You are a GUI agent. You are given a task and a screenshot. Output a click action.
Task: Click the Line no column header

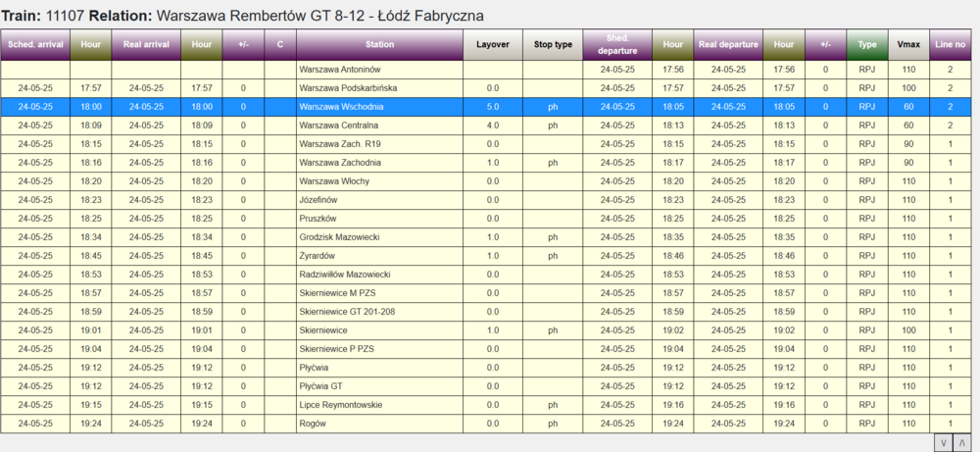(x=950, y=44)
